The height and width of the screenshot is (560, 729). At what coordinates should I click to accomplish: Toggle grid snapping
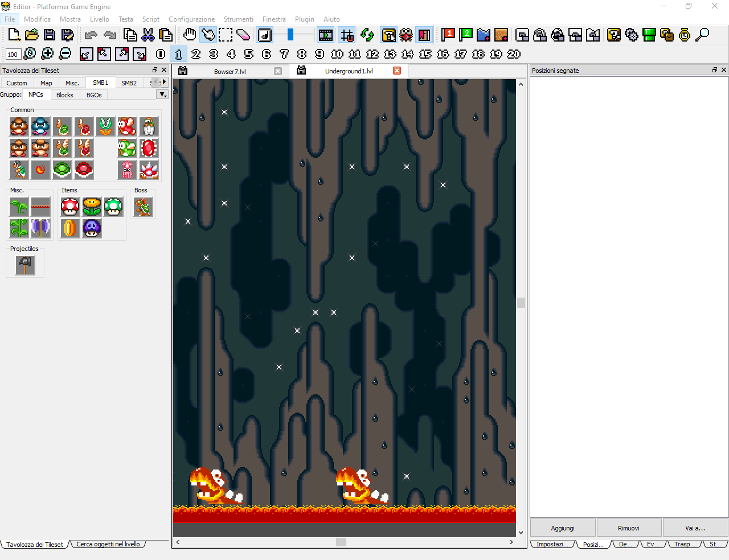click(x=347, y=35)
